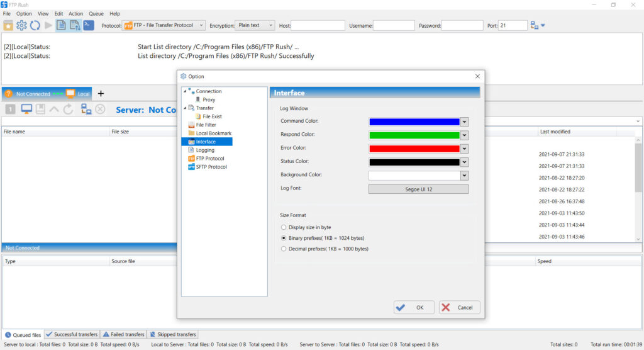Screen dimensions: 644x350
Task: Click the Local Bookmark folder icon
Action: point(191,133)
